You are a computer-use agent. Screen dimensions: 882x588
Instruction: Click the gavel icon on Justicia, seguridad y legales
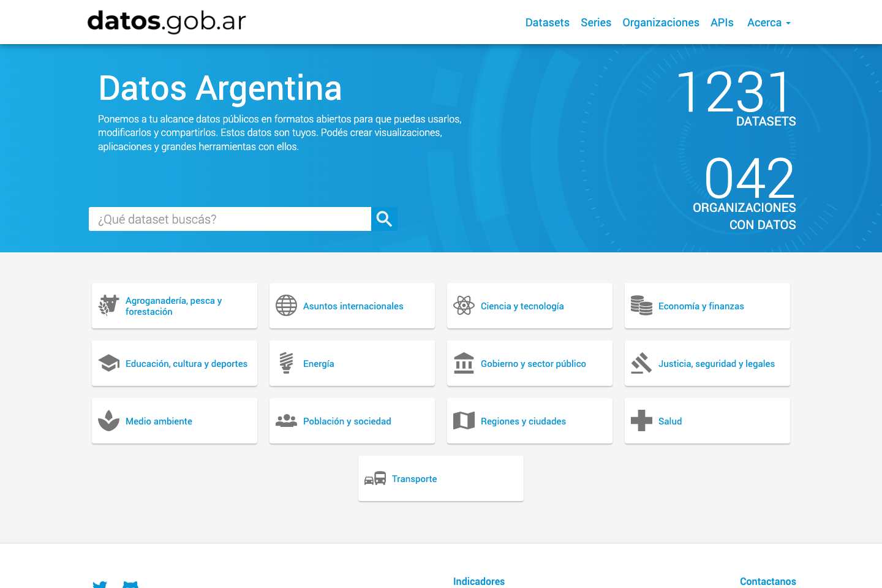[641, 363]
